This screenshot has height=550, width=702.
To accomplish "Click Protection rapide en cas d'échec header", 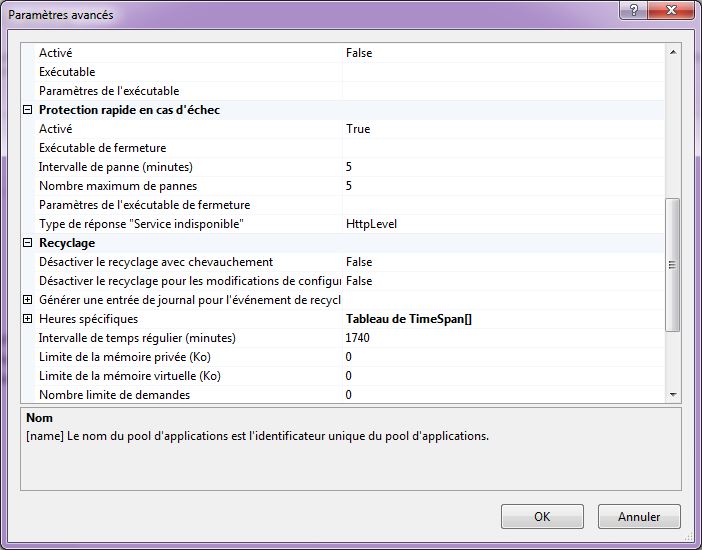I will pos(129,110).
